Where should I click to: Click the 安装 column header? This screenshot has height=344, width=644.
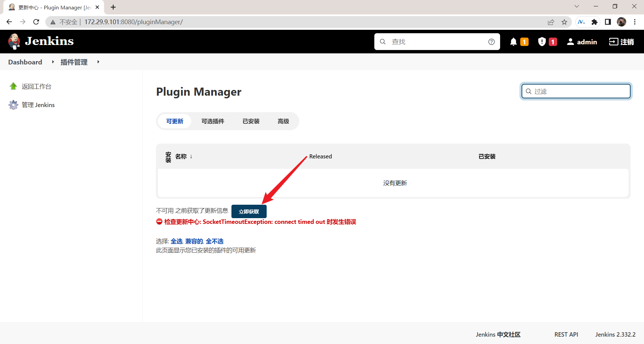click(168, 157)
